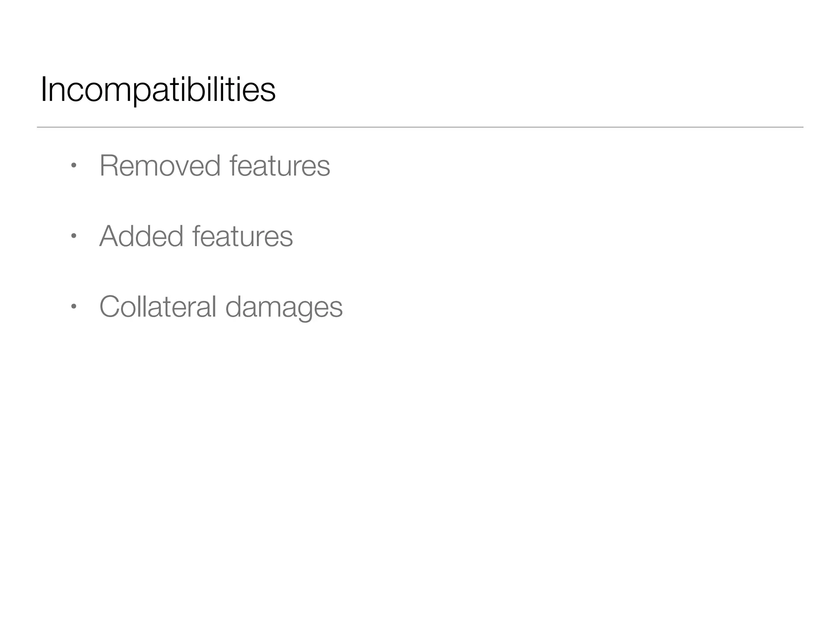This screenshot has width=840, height=630.
Task: Click the word Removed in first bullet
Action: coord(160,166)
